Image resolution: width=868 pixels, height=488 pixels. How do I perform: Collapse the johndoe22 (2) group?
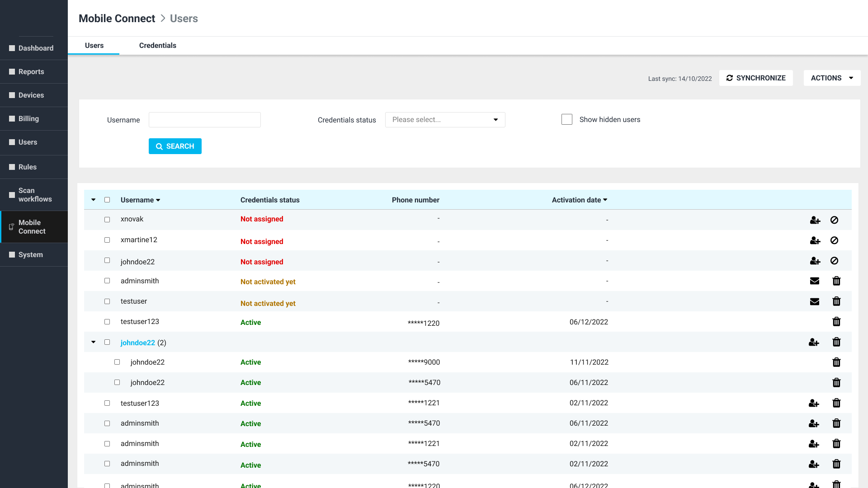[93, 342]
